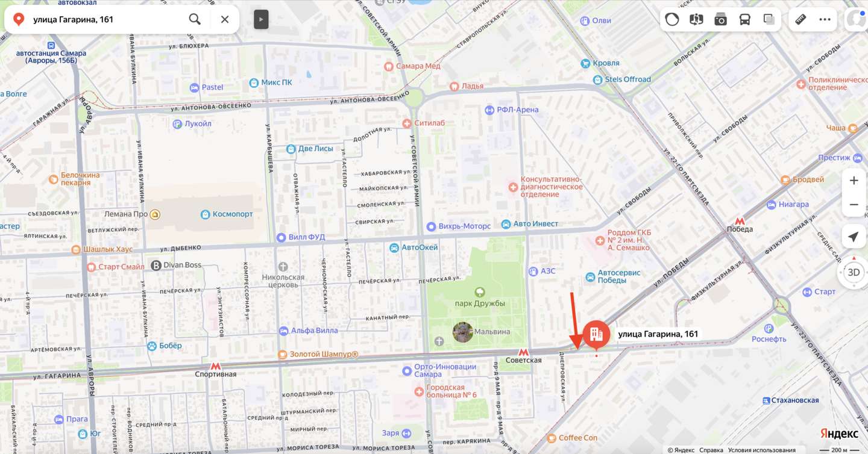Open map layers switcher

[x=769, y=19]
